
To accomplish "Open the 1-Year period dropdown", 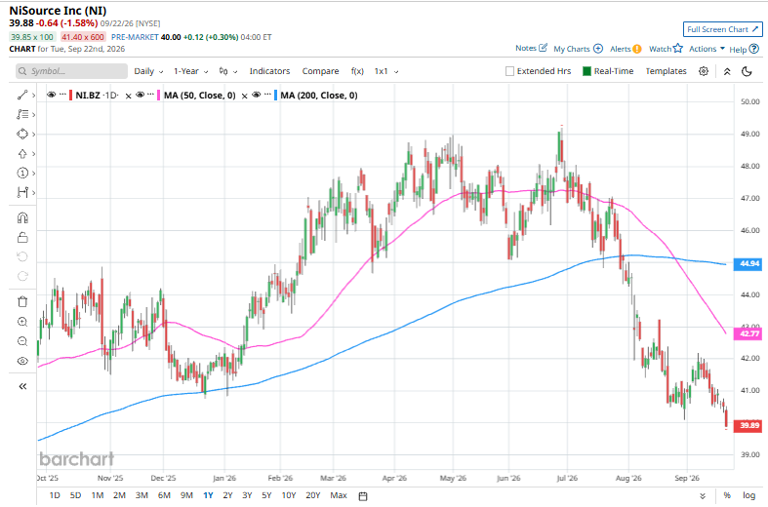I will tap(191, 72).
